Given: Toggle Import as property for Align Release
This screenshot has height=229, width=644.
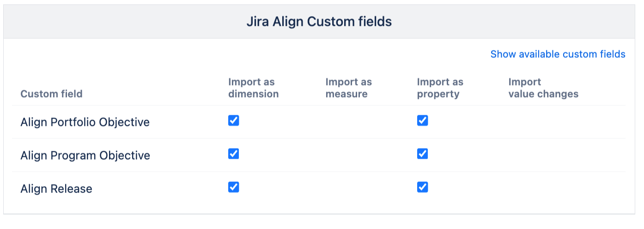Looking at the screenshot, I should coord(422,187).
